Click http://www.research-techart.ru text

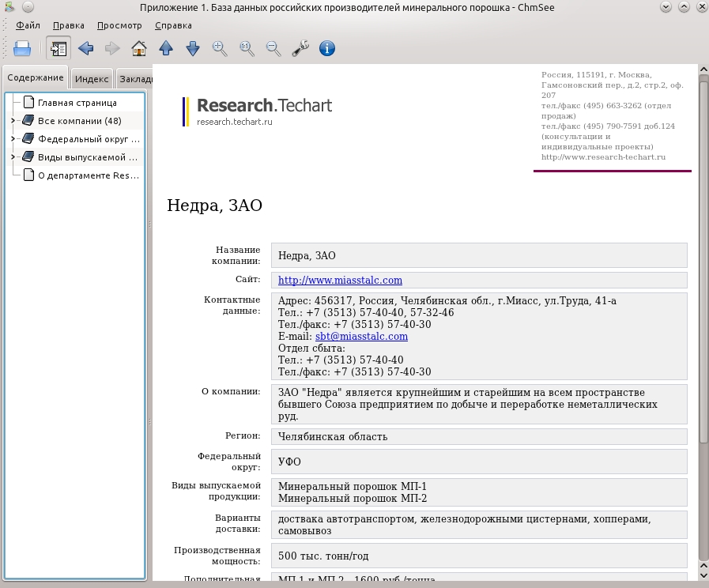tap(603, 156)
